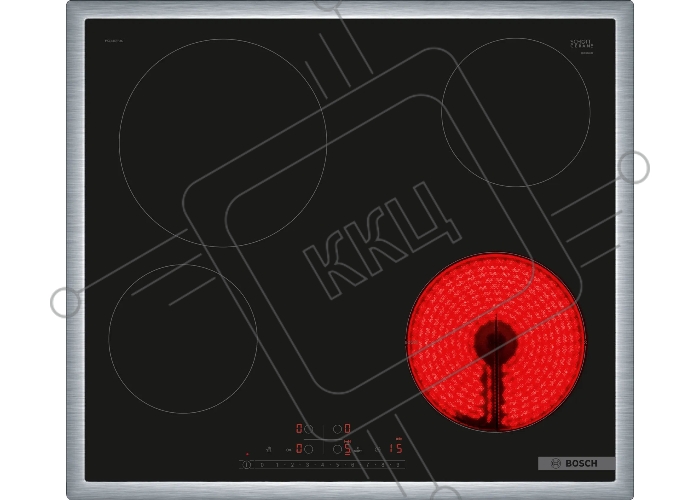Tap the timer display showing 15
Viewport: 700px width, 500px height.
tap(396, 448)
